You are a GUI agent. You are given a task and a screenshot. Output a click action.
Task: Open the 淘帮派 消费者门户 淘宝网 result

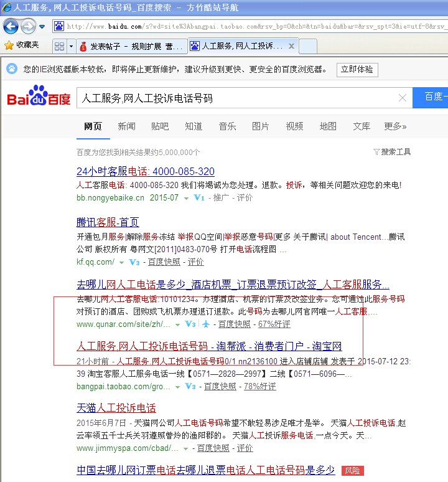click(x=209, y=346)
